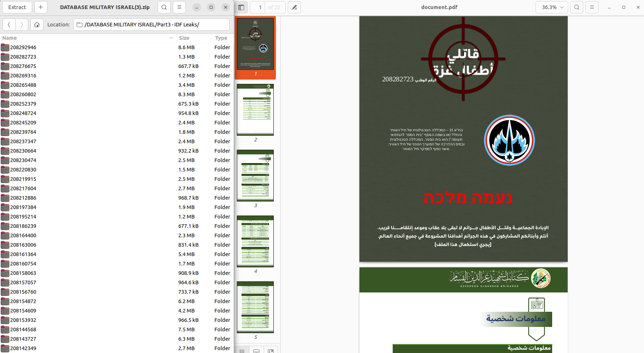Click the Extract button in archive manager
This screenshot has height=353, width=644.
(17, 7)
